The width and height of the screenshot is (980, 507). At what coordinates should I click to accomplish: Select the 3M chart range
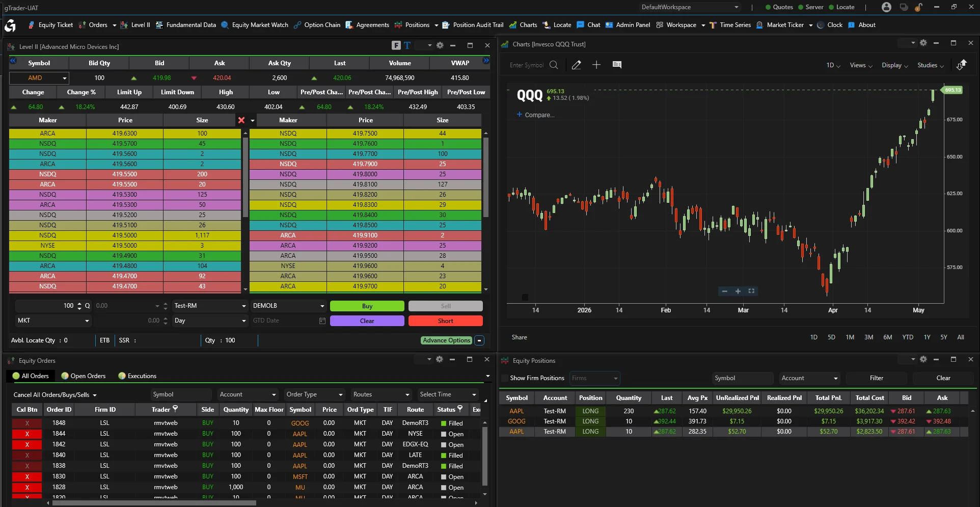tap(869, 337)
